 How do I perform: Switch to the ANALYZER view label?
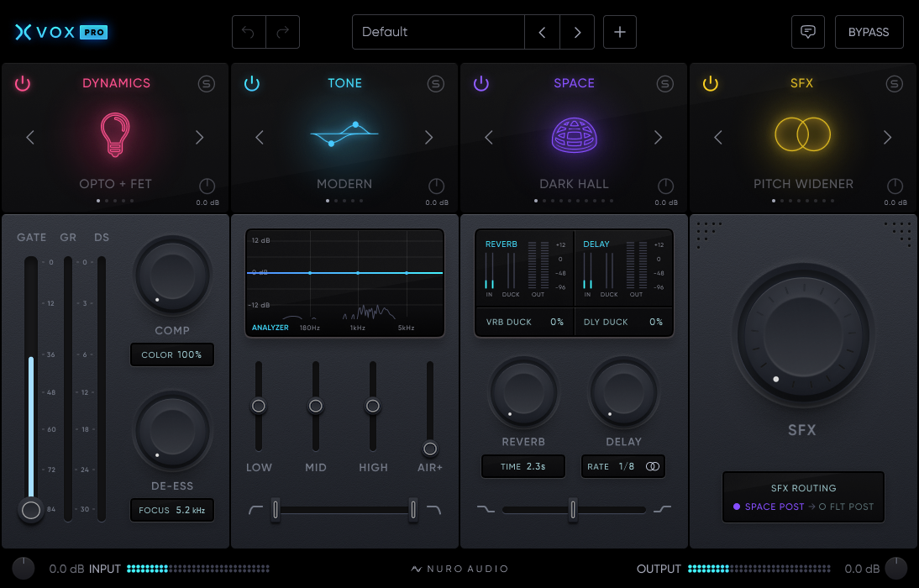click(x=270, y=328)
